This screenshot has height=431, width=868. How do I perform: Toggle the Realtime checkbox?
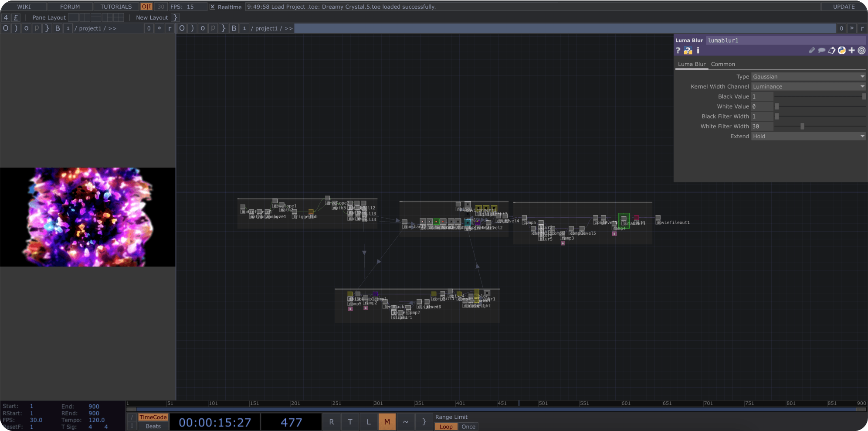point(212,7)
